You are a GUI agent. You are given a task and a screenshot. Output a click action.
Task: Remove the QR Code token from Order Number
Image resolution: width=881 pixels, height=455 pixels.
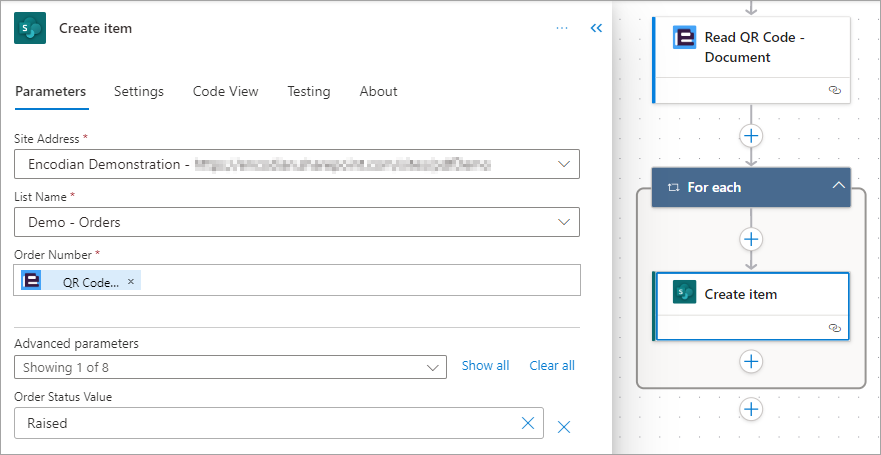[131, 281]
